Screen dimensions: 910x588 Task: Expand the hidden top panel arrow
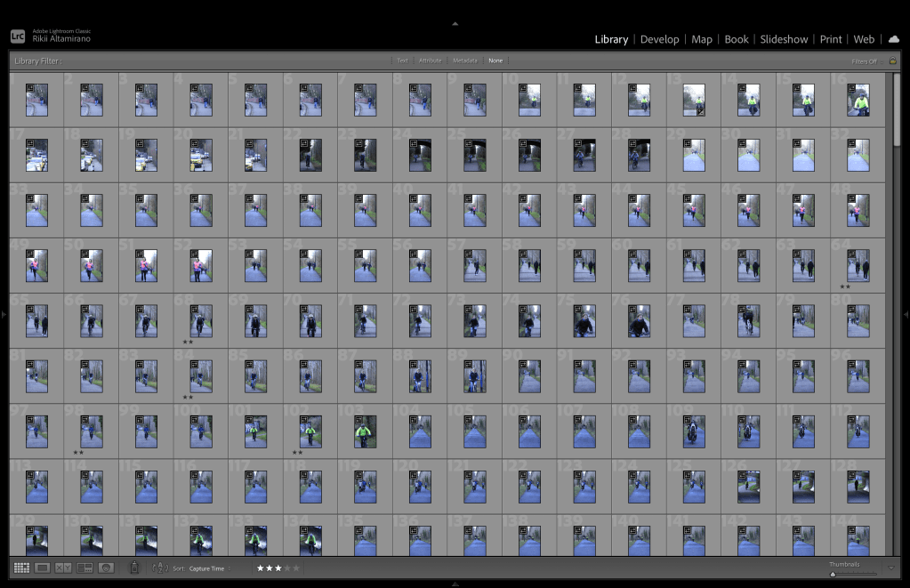pos(455,23)
